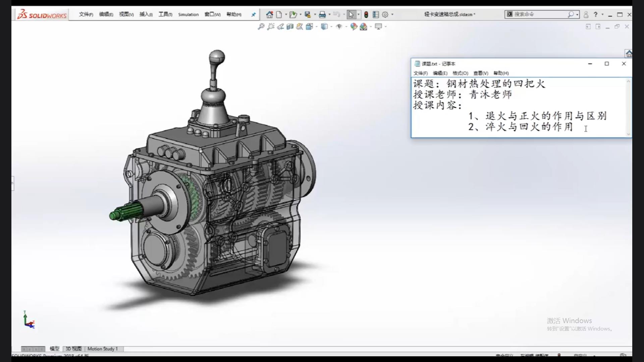Pin the SolidWorks menu bar

pyautogui.click(x=254, y=14)
